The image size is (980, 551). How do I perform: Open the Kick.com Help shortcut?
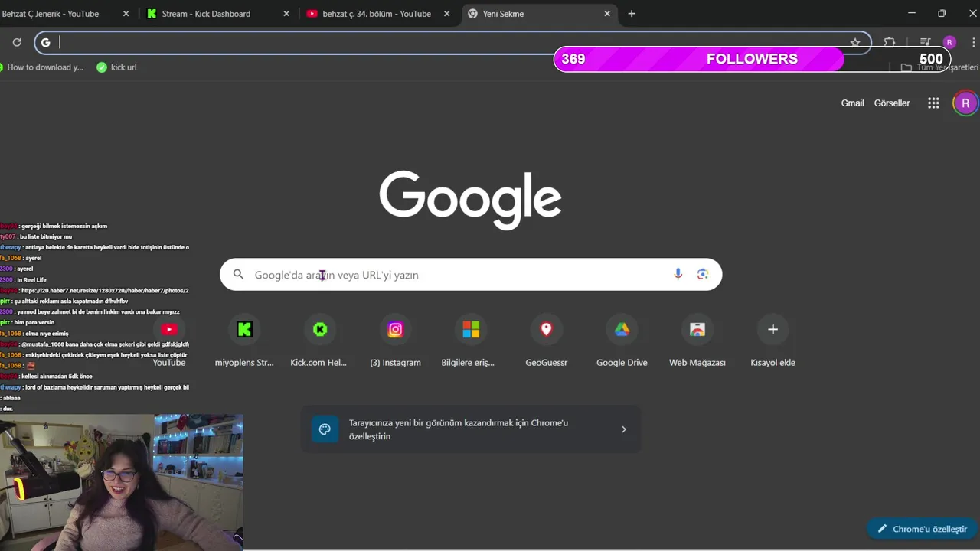click(318, 341)
